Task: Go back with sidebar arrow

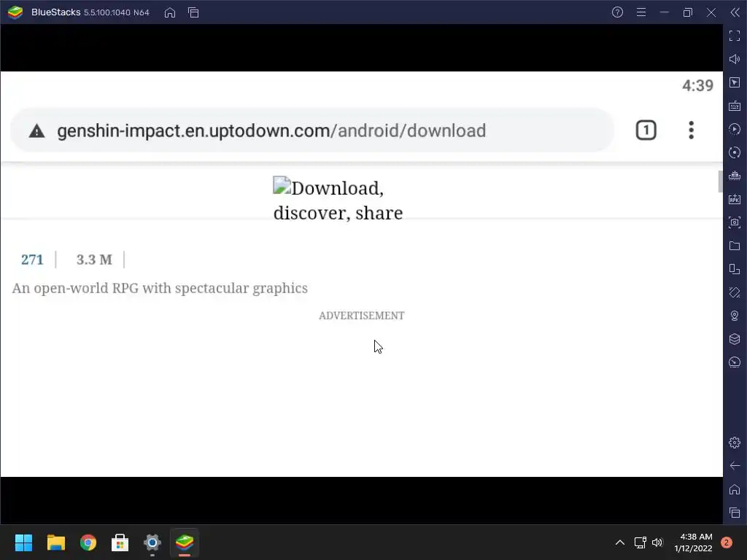Action: point(735,466)
